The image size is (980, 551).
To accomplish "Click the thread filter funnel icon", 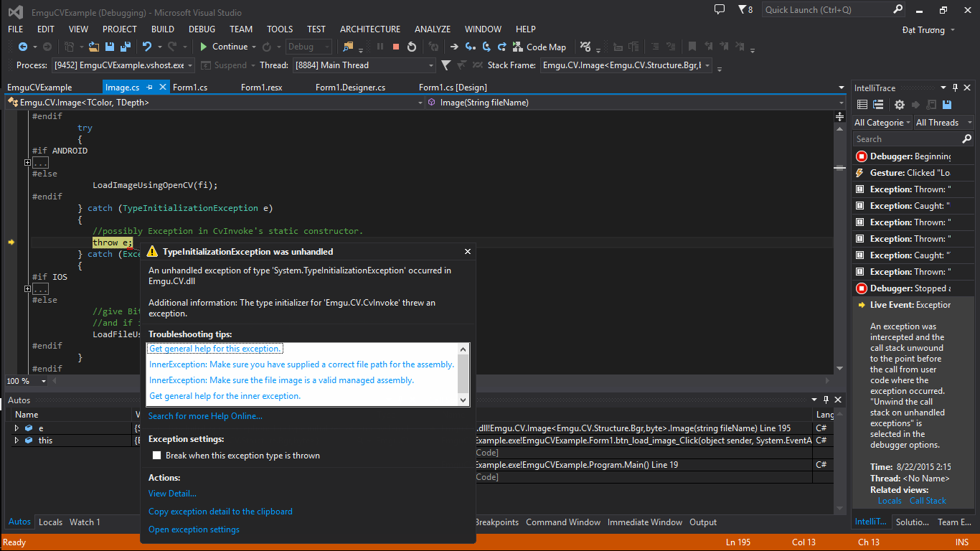I will (446, 65).
